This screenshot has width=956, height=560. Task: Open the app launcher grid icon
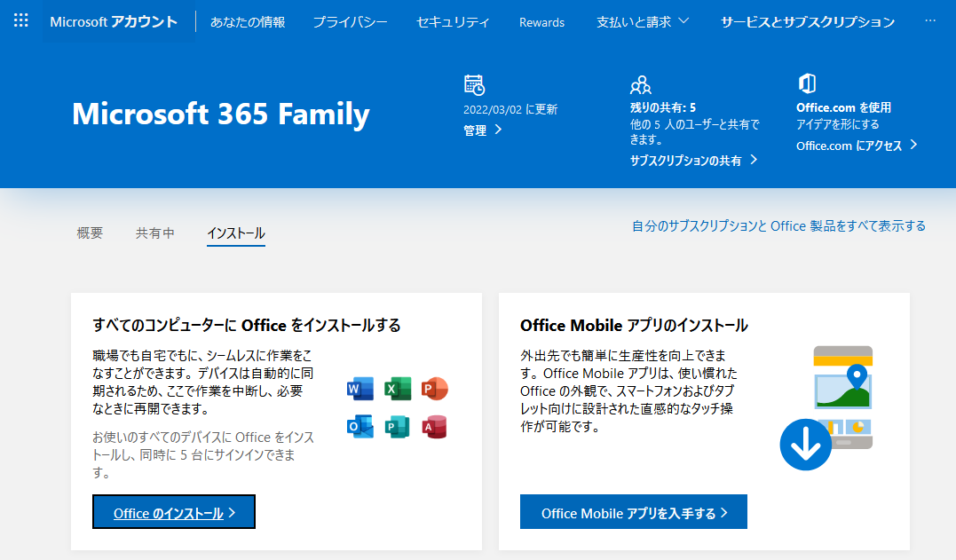pos(20,20)
